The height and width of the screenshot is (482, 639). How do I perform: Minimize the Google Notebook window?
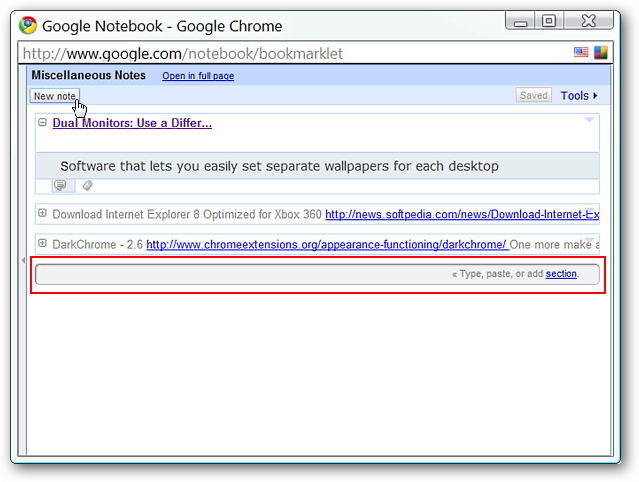[520, 21]
